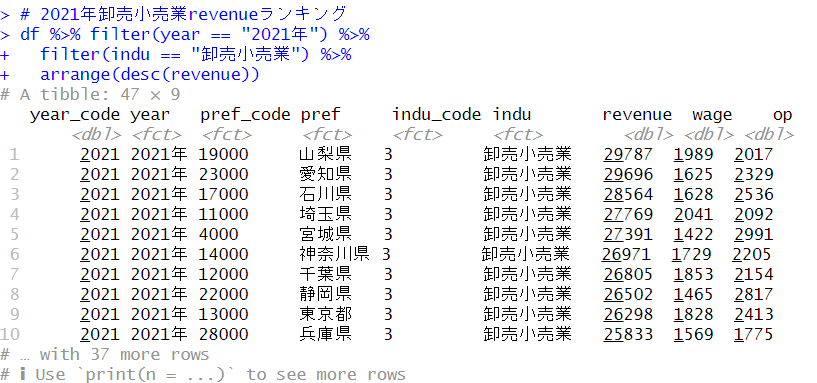Click wage value 2041
817x383 pixels.
pyautogui.click(x=693, y=214)
